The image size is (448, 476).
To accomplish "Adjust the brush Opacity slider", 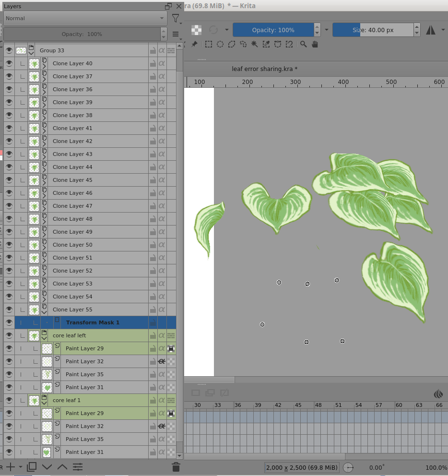I will (273, 30).
